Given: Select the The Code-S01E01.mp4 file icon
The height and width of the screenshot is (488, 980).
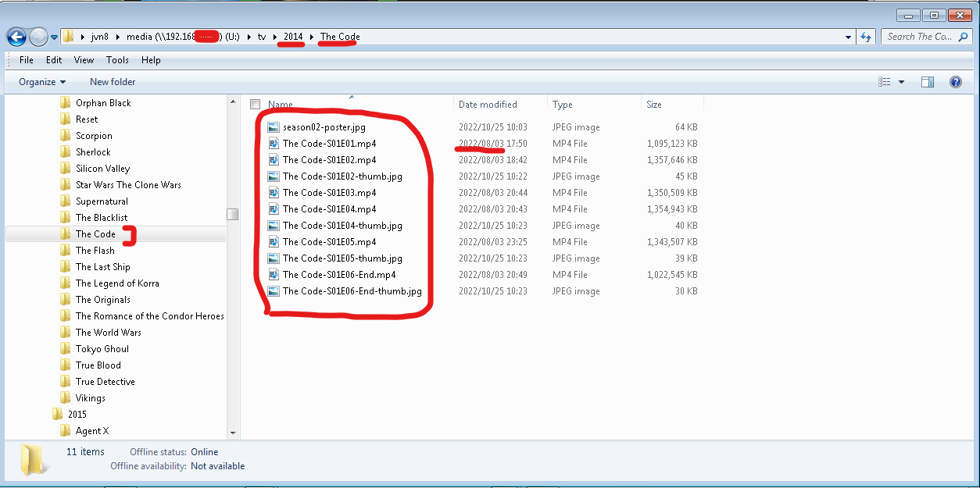Looking at the screenshot, I should (x=273, y=144).
